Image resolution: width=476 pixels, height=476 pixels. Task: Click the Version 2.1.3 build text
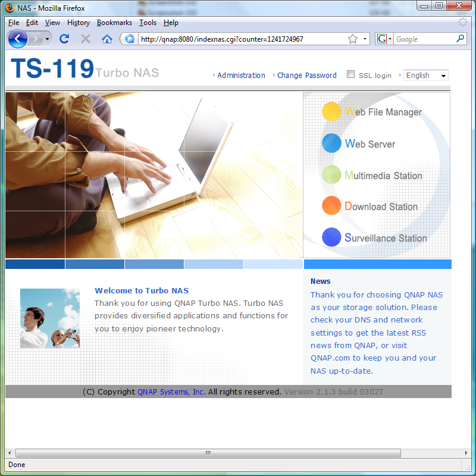pyautogui.click(x=334, y=392)
